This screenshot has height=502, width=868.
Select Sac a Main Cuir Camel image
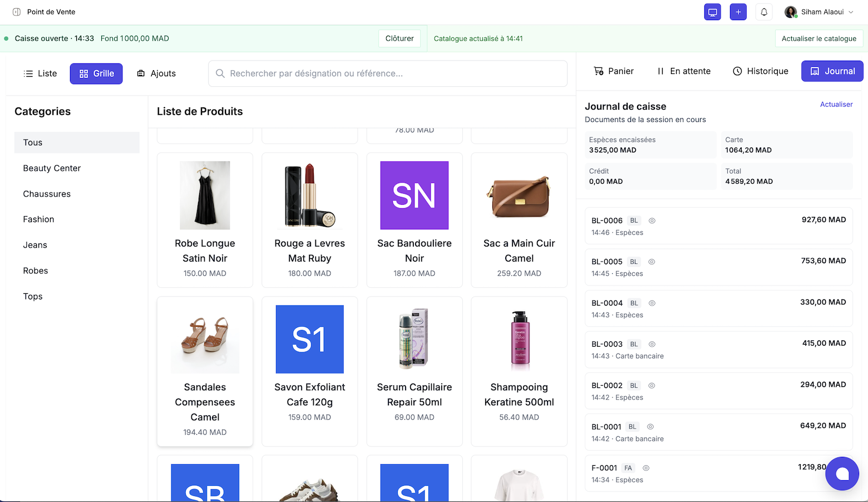(519, 195)
